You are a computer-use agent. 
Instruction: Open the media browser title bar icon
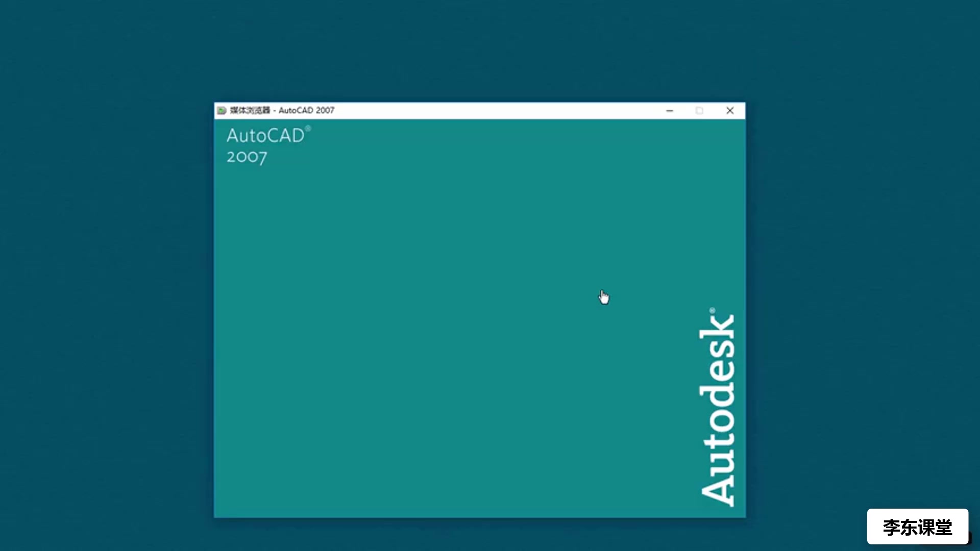coord(221,110)
